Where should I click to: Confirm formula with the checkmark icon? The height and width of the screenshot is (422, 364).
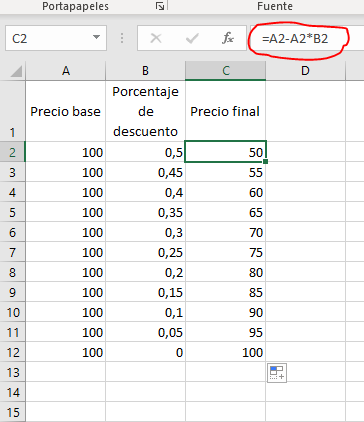tap(192, 38)
